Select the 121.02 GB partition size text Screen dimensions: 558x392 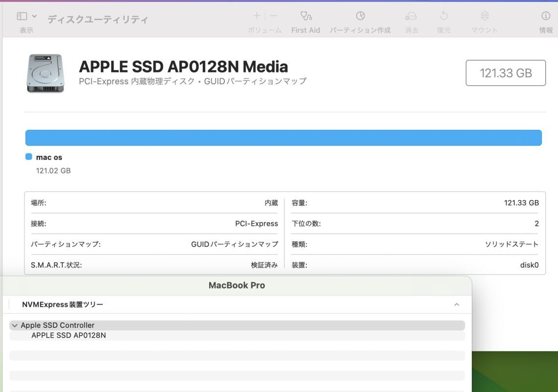coord(53,171)
